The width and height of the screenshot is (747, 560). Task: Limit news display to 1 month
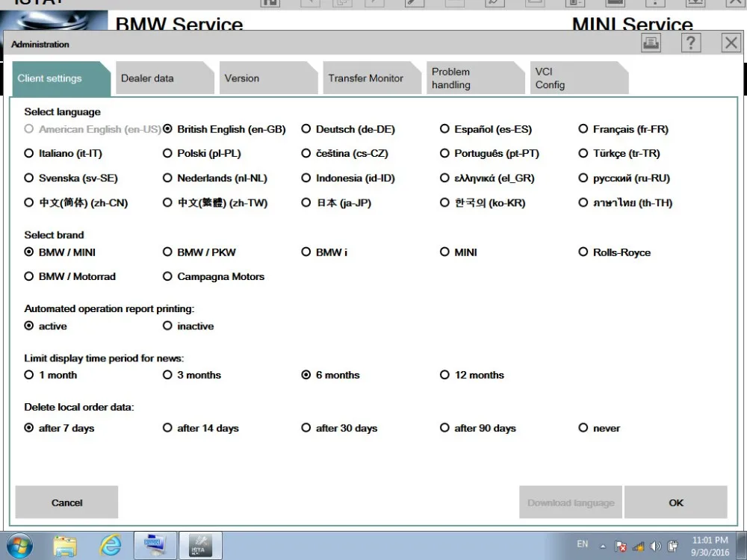pyautogui.click(x=51, y=376)
